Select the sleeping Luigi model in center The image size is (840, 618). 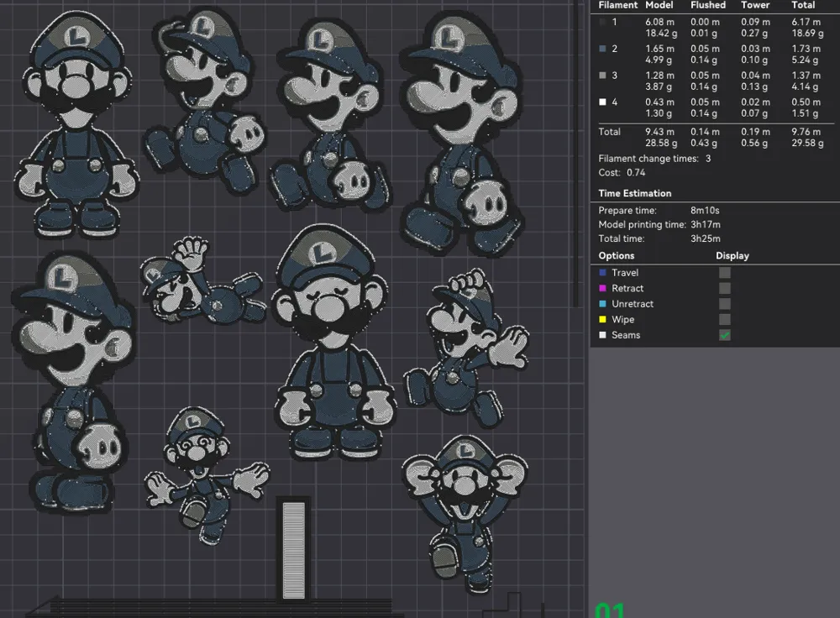[332, 343]
